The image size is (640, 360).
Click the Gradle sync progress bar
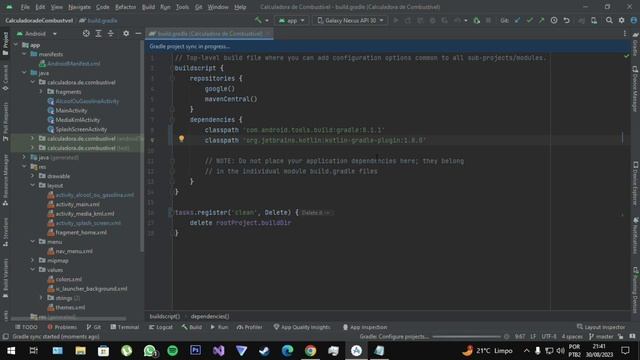(467, 337)
